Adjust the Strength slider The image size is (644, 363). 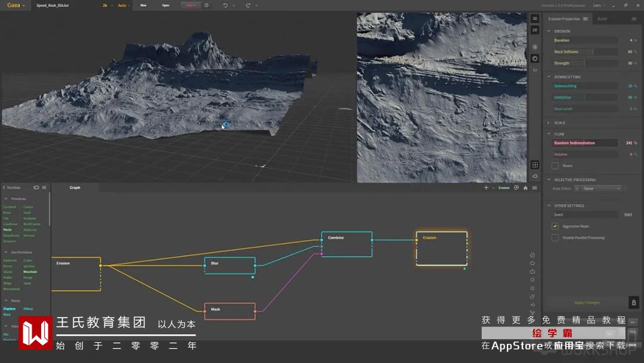coord(584,63)
